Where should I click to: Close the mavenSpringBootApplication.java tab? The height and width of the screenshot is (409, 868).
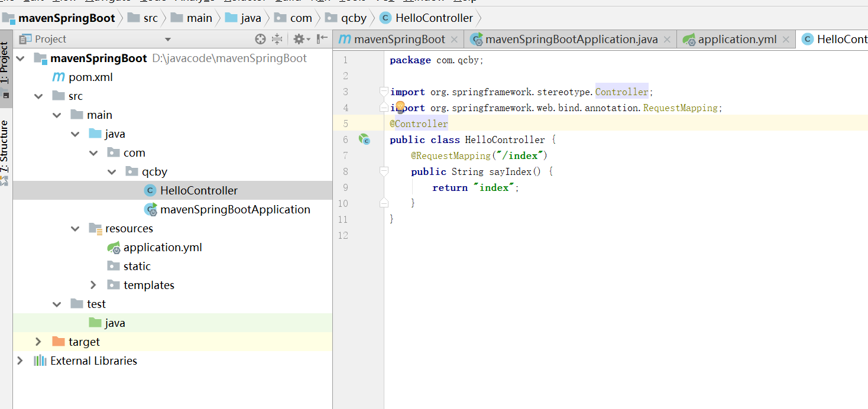pos(667,40)
